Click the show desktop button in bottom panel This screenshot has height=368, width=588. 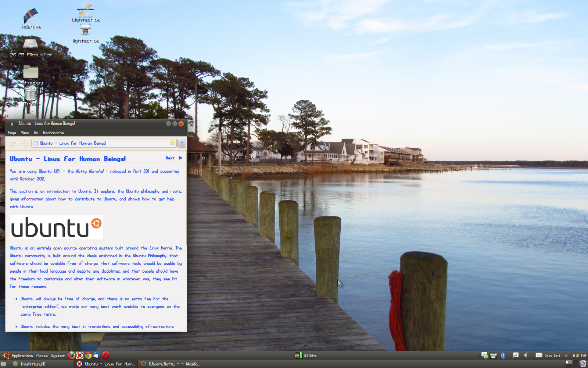click(3, 364)
